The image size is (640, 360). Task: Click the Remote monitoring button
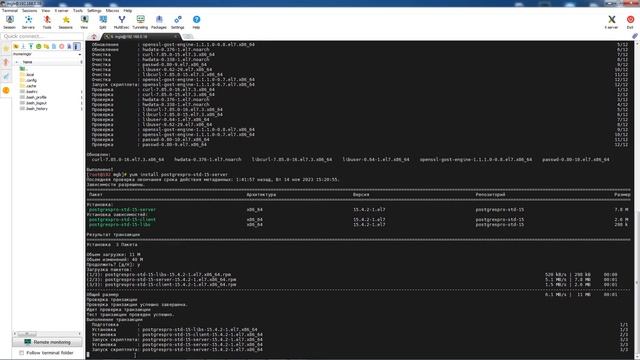coord(47,342)
